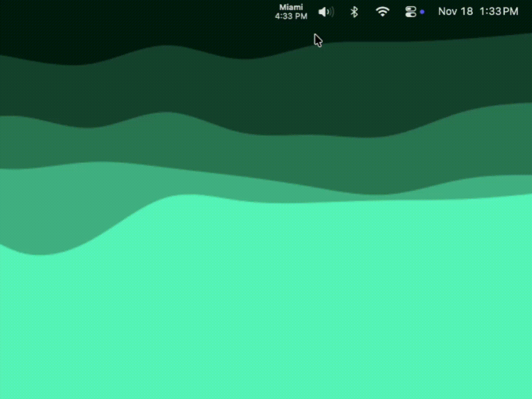This screenshot has height=399, width=532.
Task: Select the 1:33 PM system clock
Action: point(499,11)
